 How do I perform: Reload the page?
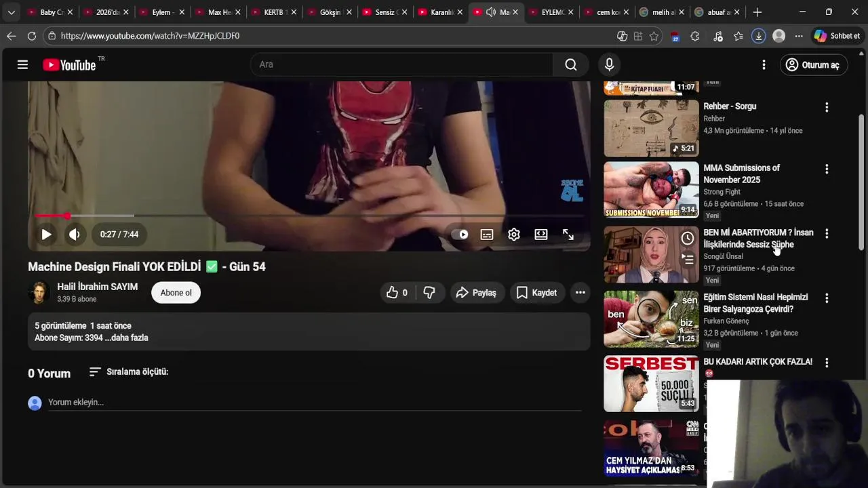tap(32, 36)
